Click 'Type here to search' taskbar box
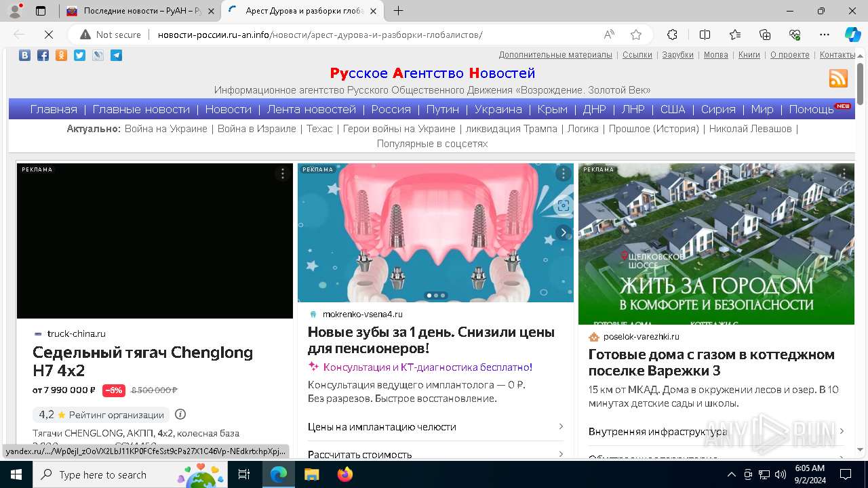The height and width of the screenshot is (488, 868). (x=132, y=474)
